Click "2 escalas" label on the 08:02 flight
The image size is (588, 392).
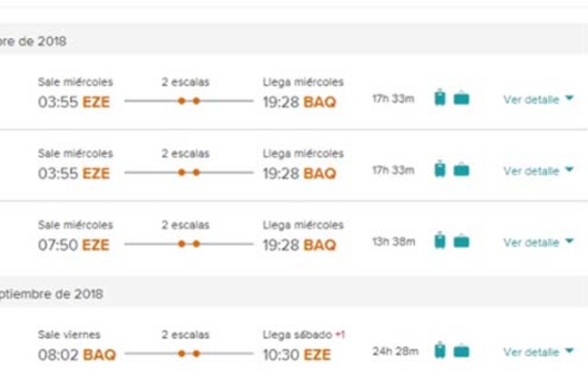(185, 335)
